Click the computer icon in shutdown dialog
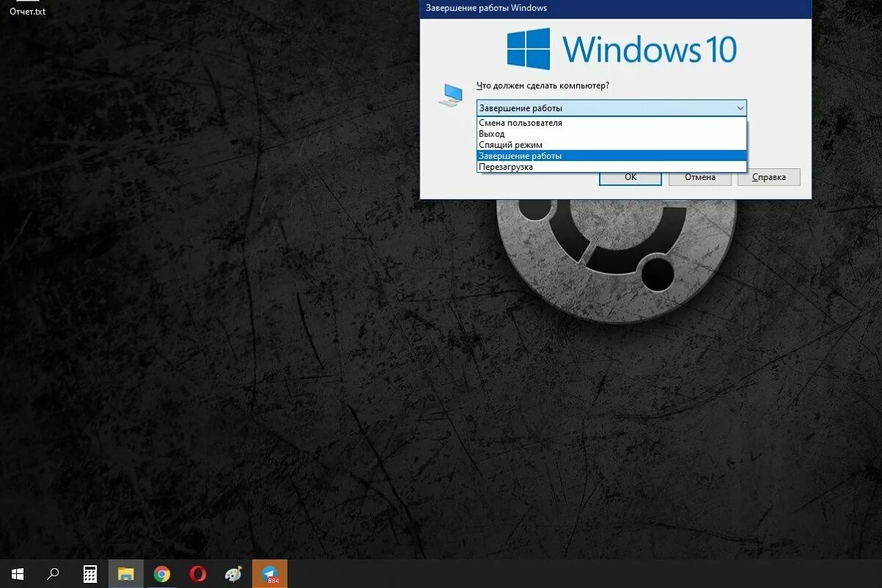This screenshot has height=588, width=882. point(451,95)
